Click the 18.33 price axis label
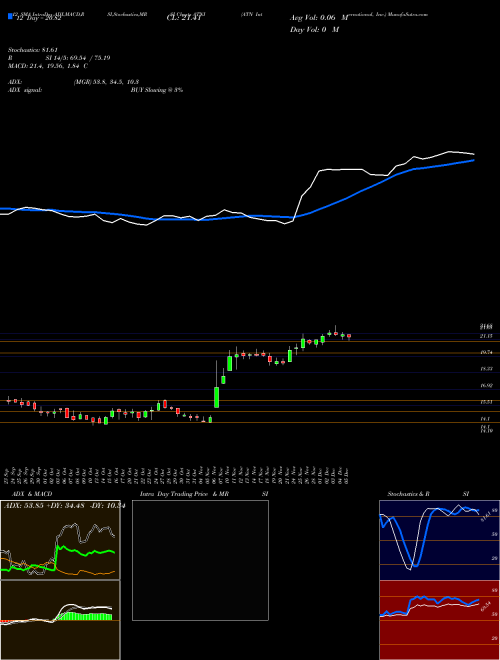This screenshot has width=500, height=660. 487,369
